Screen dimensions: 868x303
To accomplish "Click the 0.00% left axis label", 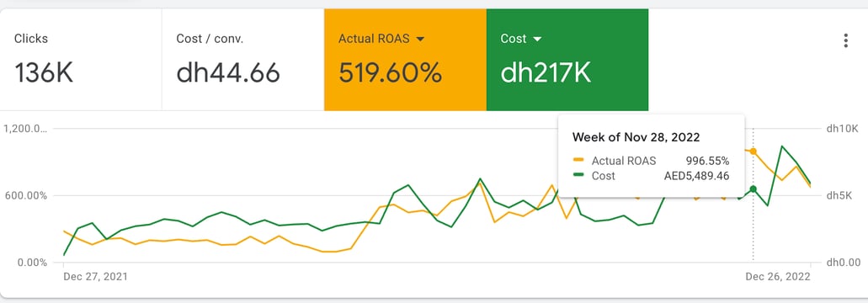I will tap(32, 262).
